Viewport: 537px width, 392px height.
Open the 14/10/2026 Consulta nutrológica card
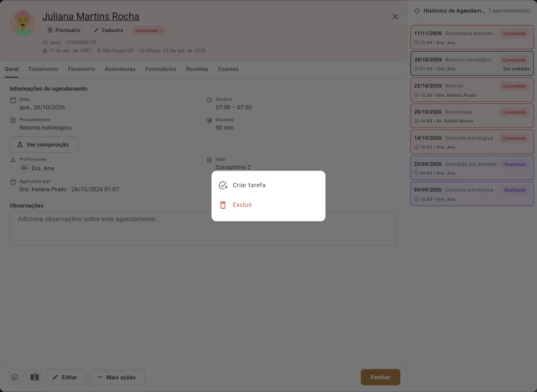coord(472,142)
